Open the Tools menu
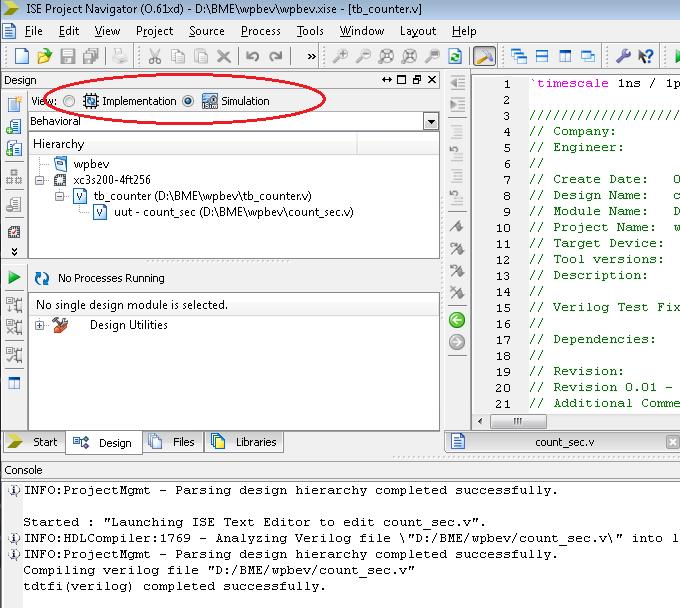 [x=310, y=31]
